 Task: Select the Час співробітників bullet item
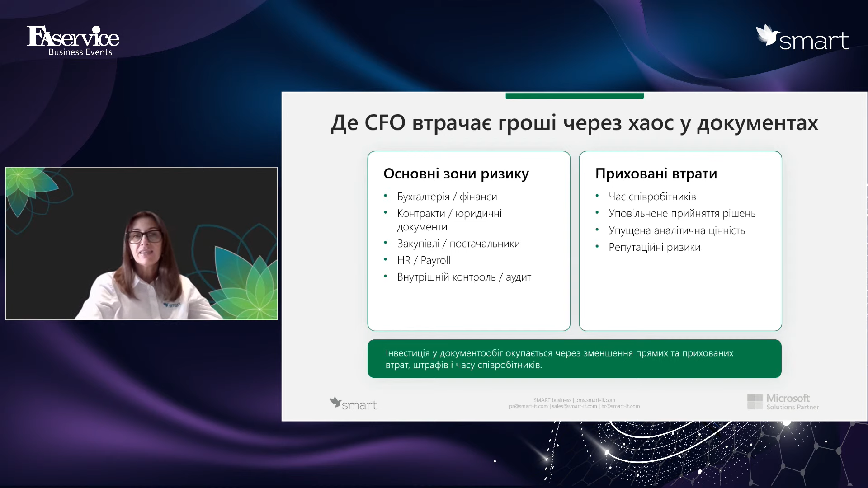point(652,197)
